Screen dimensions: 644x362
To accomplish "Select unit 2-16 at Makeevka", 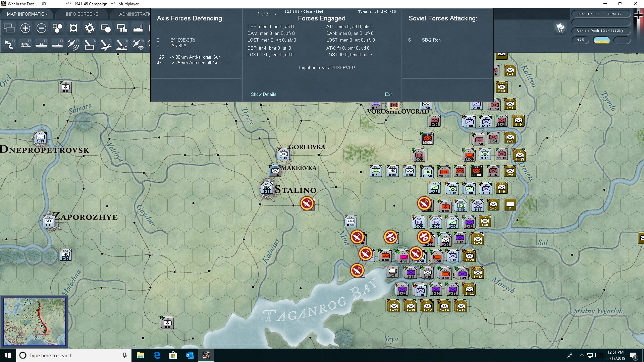I will tap(275, 171).
